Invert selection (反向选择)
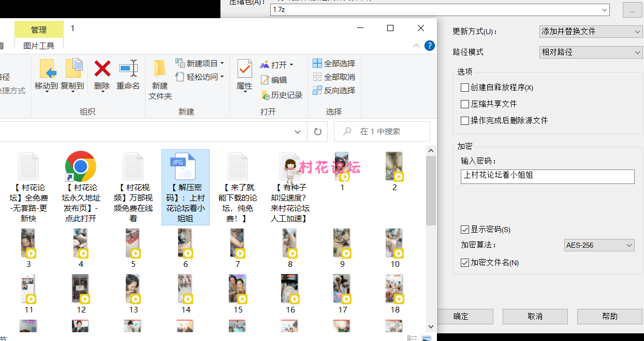Screen dimensions: 644x341 tap(334, 90)
